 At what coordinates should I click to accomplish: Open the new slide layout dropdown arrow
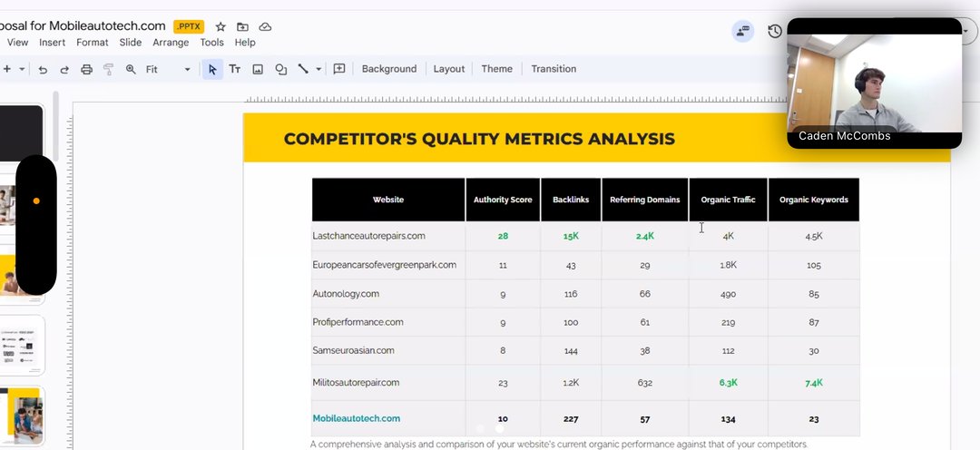tap(23, 69)
